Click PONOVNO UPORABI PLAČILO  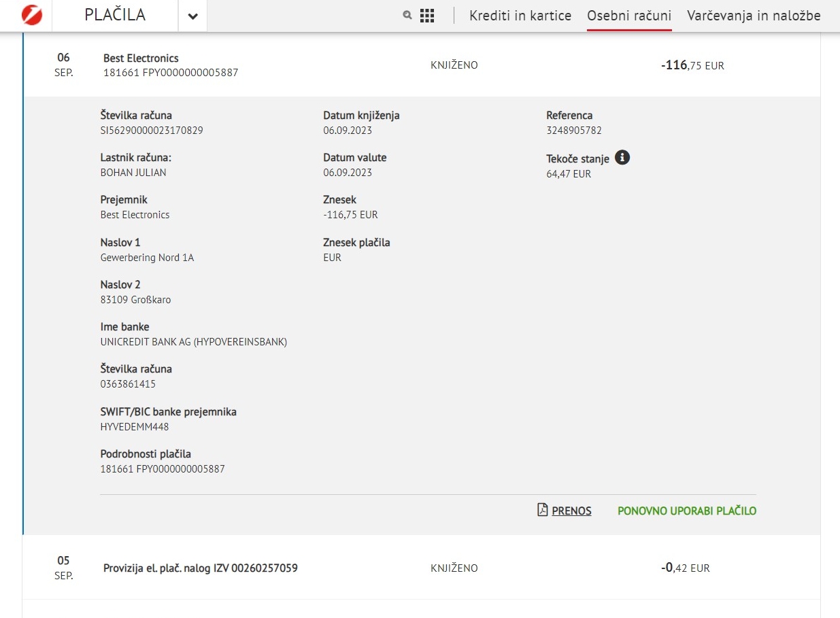[x=687, y=511]
